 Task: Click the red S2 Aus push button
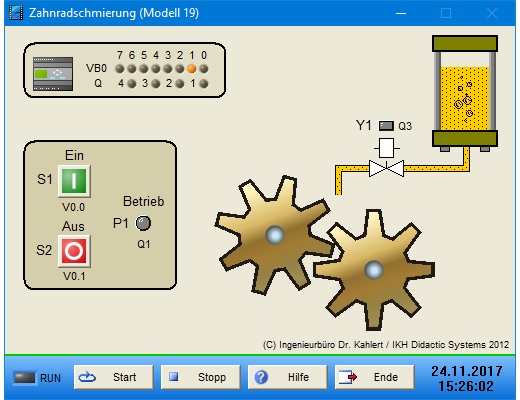(x=74, y=251)
